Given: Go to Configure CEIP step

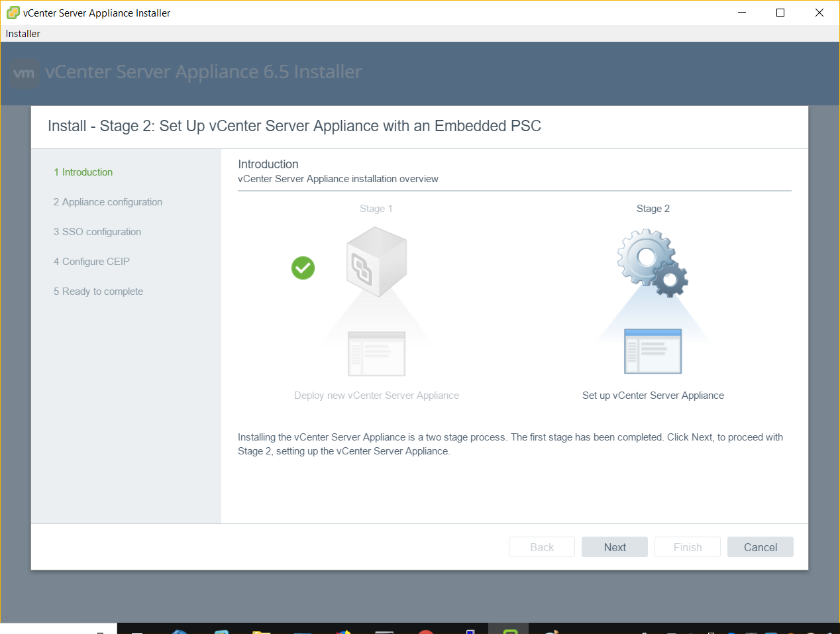Looking at the screenshot, I should 91,262.
